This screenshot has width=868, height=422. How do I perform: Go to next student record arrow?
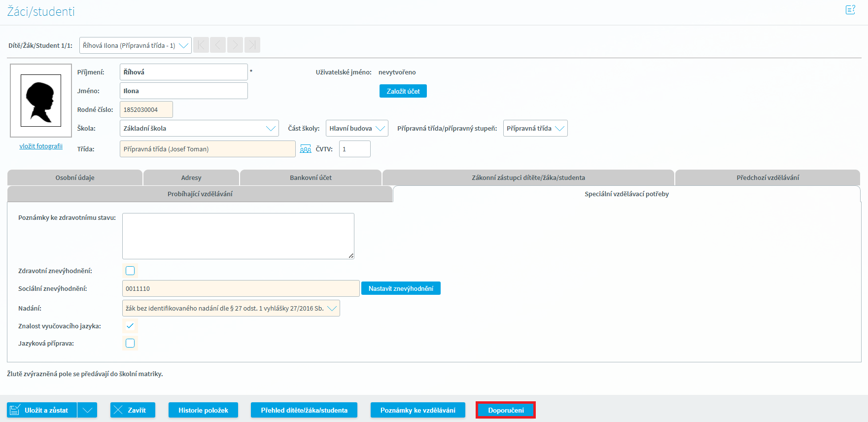[x=235, y=45]
